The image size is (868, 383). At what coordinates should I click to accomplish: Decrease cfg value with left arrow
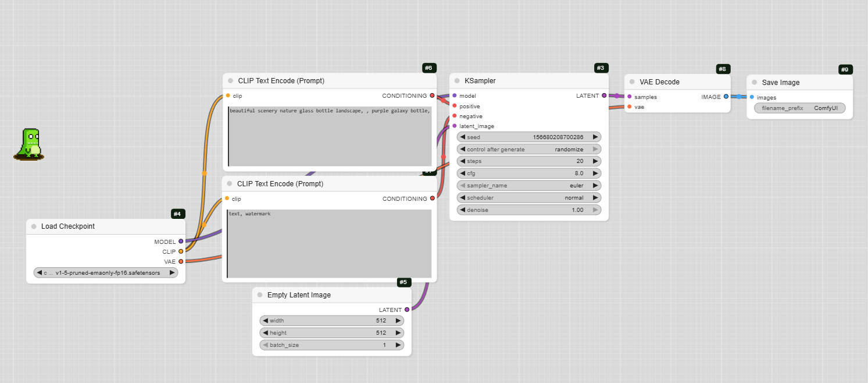[463, 173]
